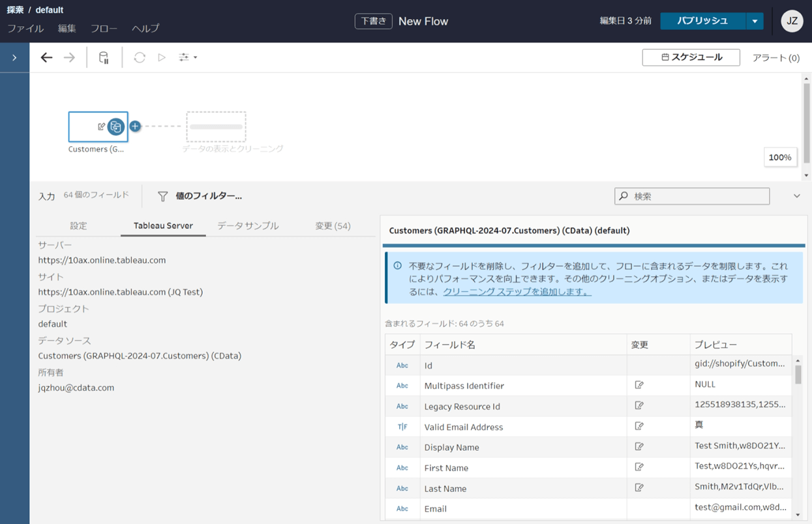
Task: Click the New Flow title
Action: 423,21
